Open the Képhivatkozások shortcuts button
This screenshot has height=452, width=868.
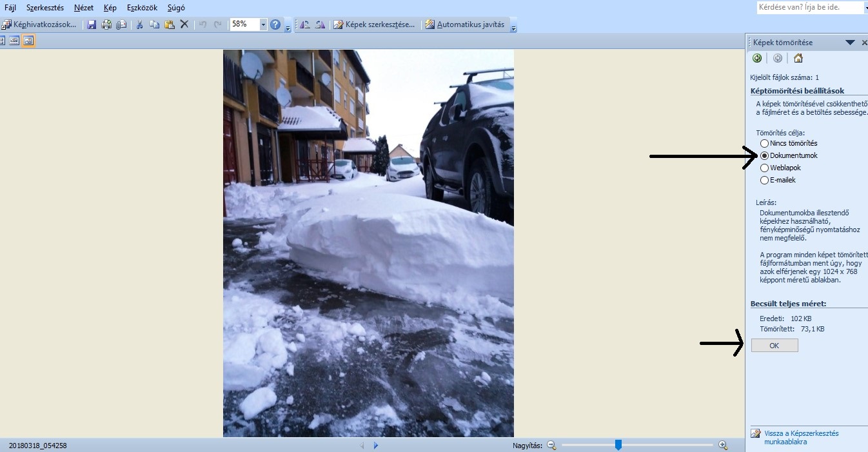pos(39,25)
